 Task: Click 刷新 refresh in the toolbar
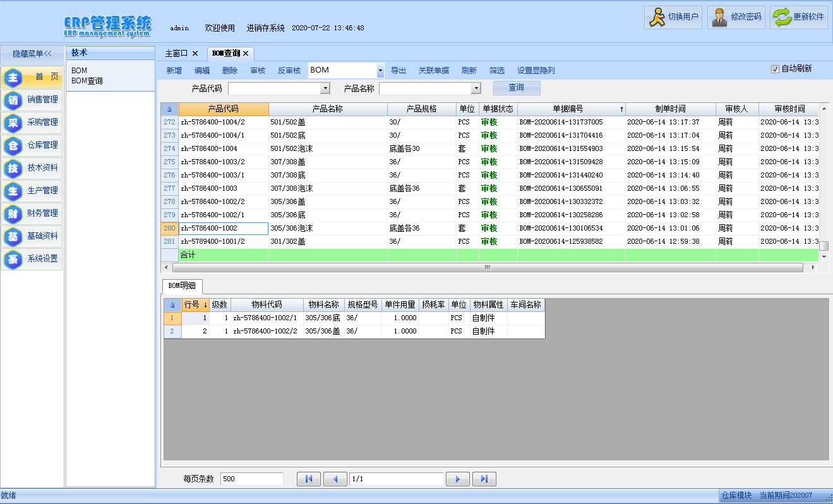click(469, 71)
